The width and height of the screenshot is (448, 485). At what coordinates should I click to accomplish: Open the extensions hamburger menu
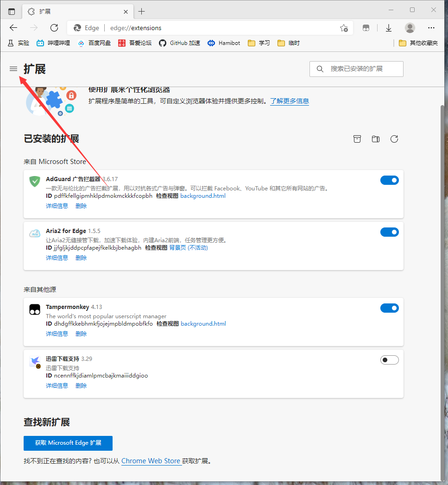coord(13,69)
